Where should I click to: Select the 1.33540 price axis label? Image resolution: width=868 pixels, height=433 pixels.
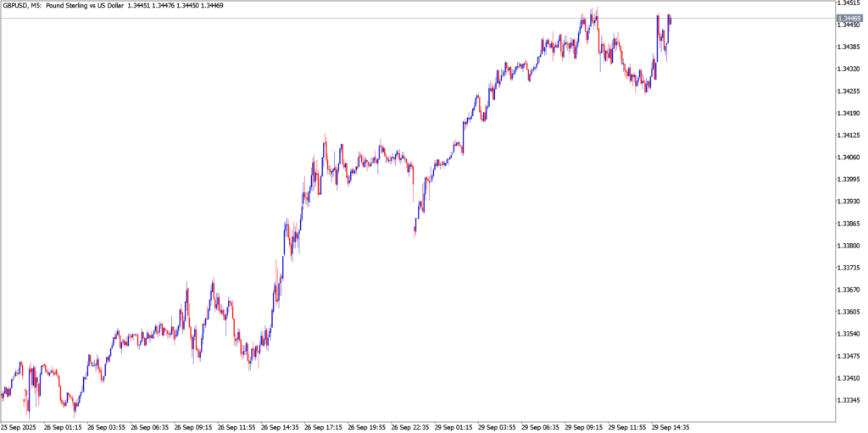[x=849, y=334]
